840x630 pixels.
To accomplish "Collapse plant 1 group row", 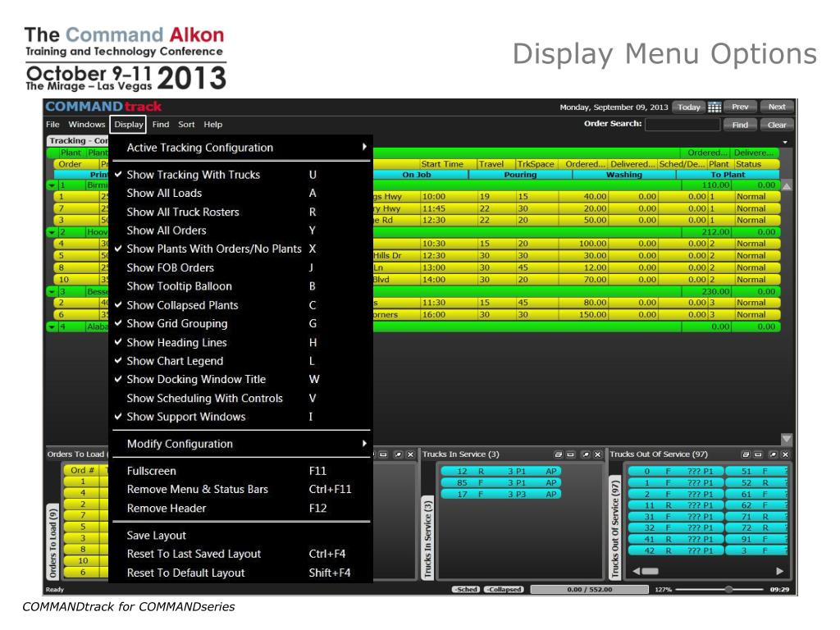I will tap(52, 185).
